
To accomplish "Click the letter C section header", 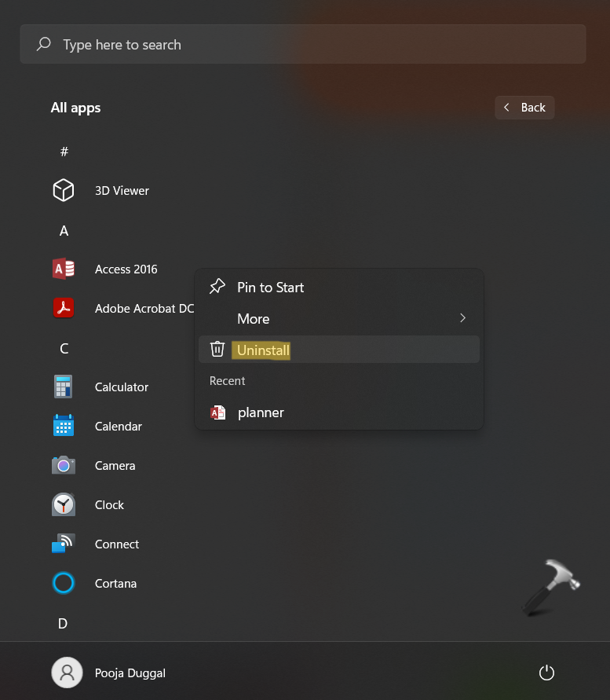I will (64, 349).
